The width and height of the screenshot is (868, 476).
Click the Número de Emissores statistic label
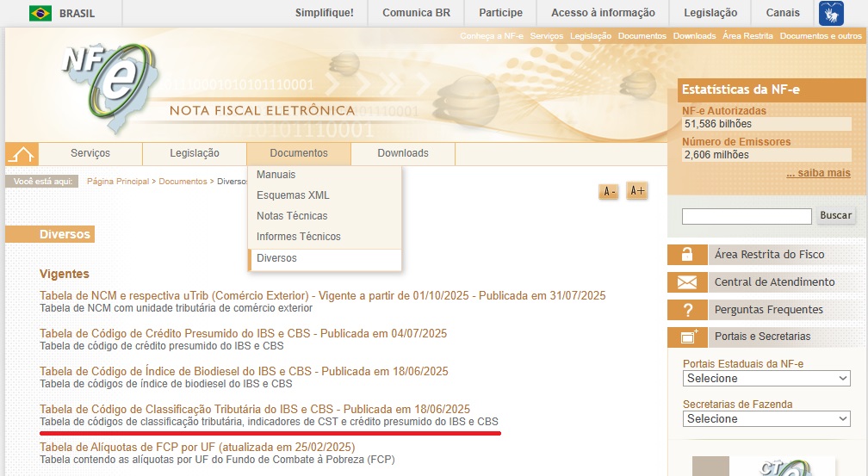(x=736, y=142)
